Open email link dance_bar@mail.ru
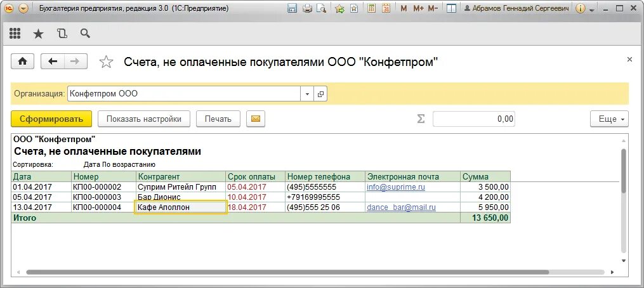 [401, 207]
